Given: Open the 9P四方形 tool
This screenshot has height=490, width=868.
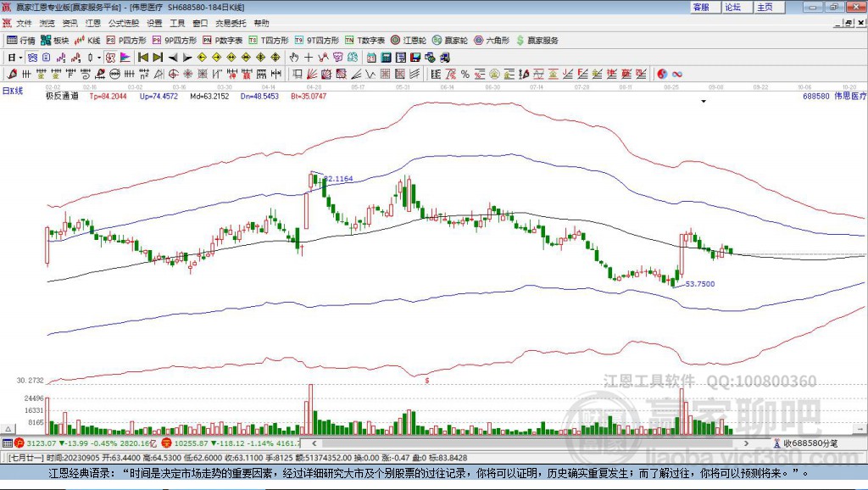Looking at the screenshot, I should pyautogui.click(x=175, y=41).
